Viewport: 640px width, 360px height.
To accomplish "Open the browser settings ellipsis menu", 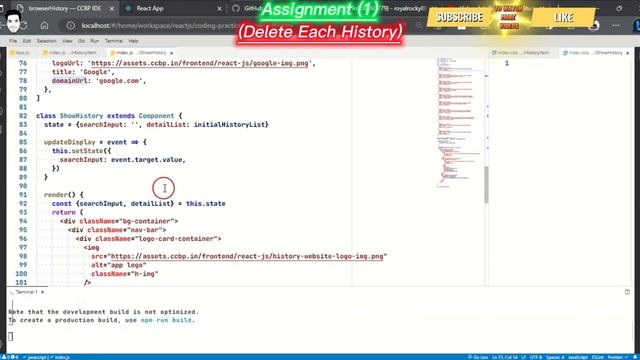I will coord(616,25).
